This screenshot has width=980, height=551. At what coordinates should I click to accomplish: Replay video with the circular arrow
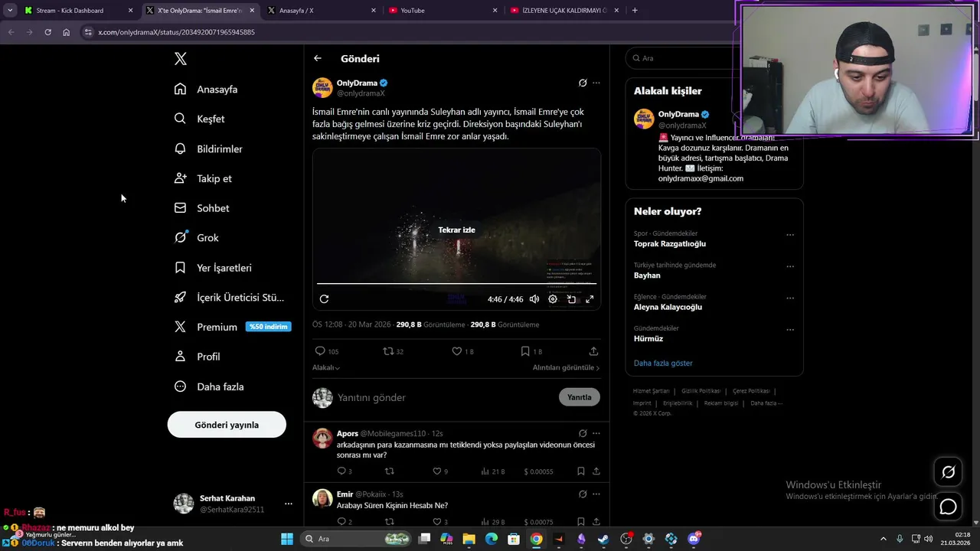(x=324, y=299)
